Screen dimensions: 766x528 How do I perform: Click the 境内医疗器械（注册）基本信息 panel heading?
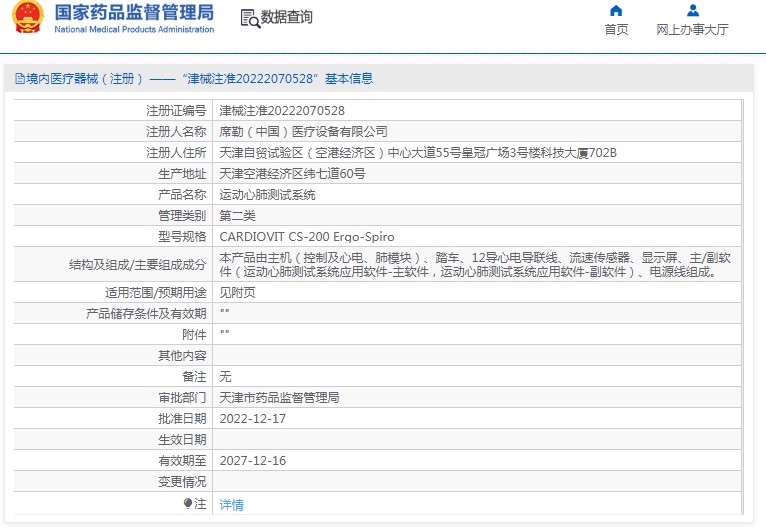[x=194, y=79]
